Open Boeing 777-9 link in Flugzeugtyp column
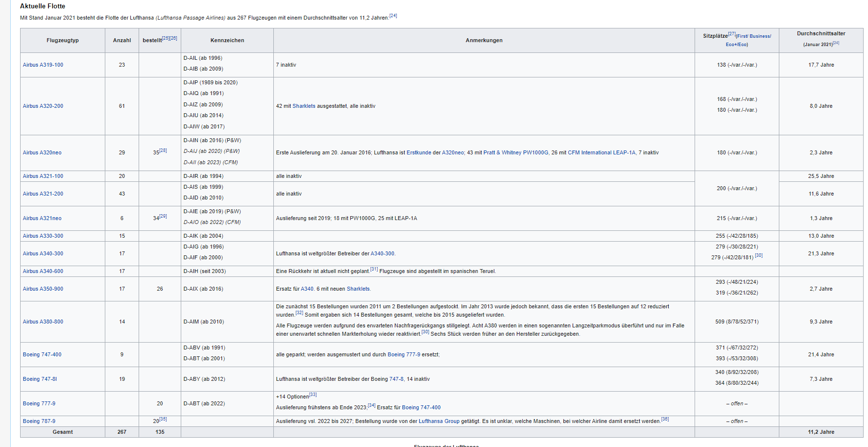 click(39, 403)
